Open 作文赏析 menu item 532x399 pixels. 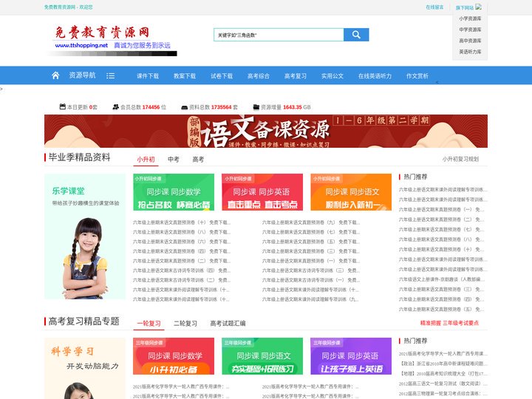[417, 76]
